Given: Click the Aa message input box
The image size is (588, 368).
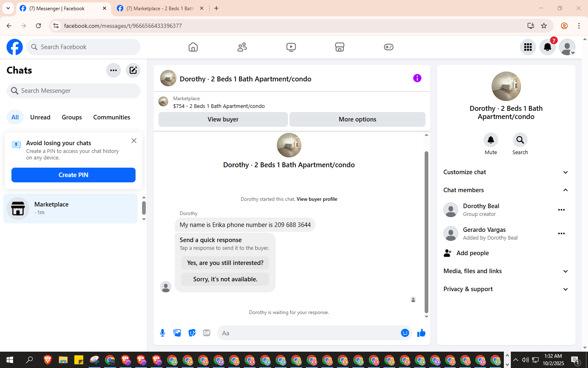Looking at the screenshot, I should 308,333.
